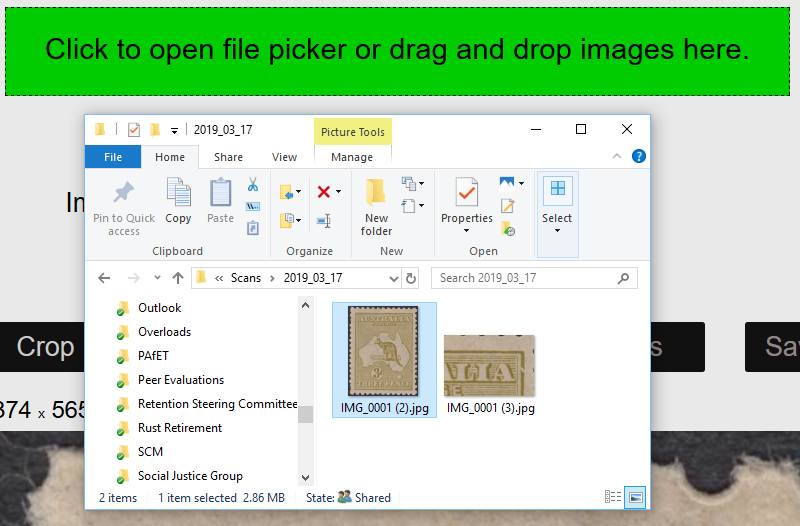Click the Scans breadcrumb in address bar

coord(245,278)
